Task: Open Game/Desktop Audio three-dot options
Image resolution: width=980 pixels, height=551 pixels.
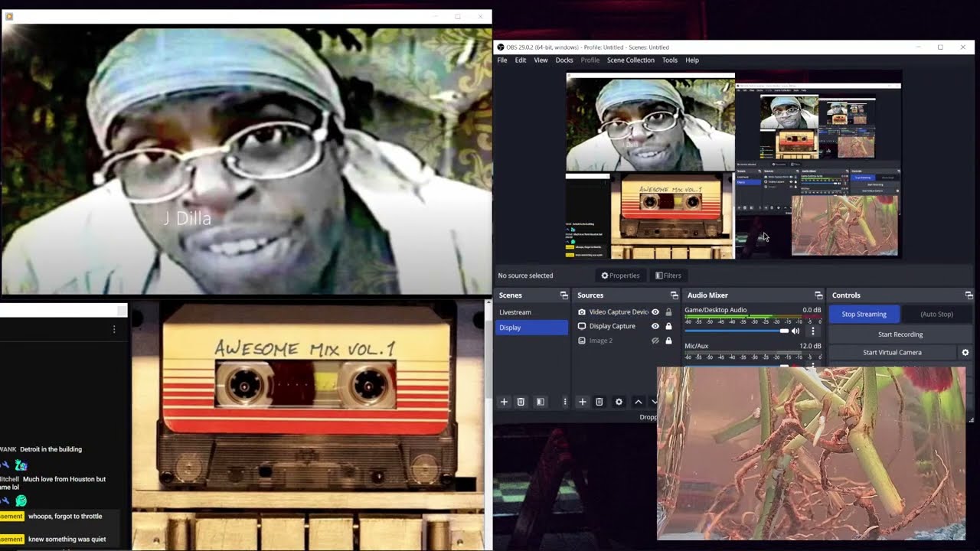Action: (813, 331)
